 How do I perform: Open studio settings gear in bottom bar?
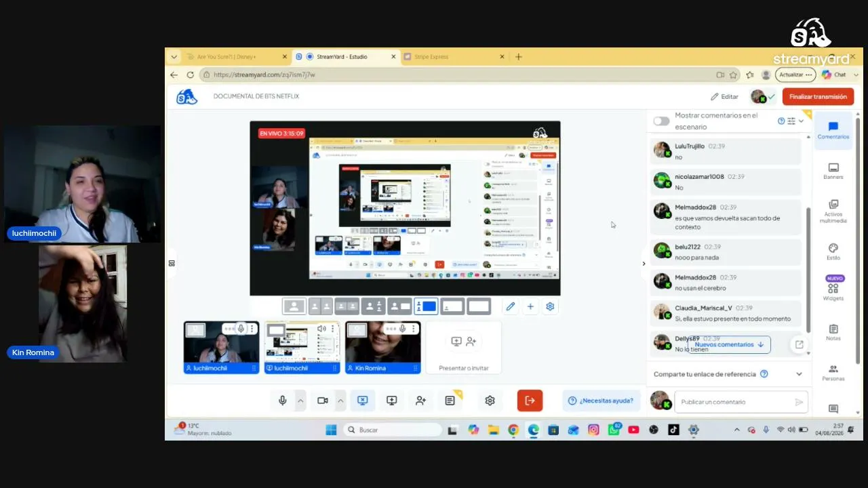490,401
